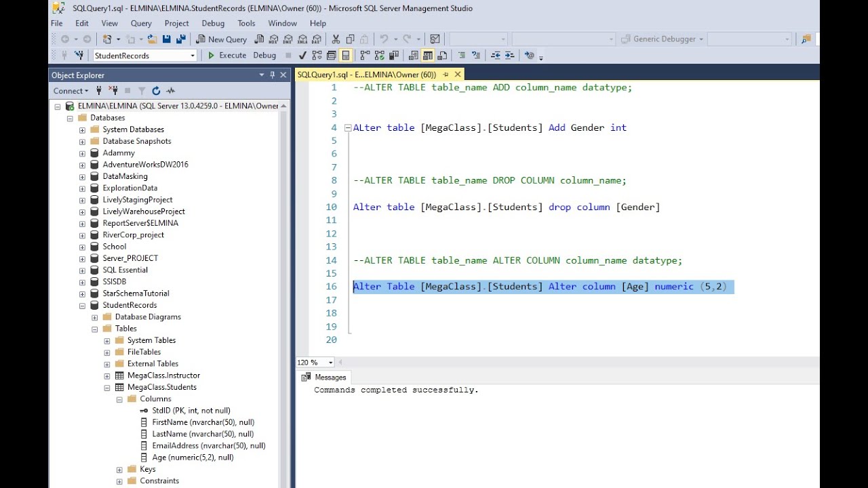Viewport: 868px width, 488px height.
Task: Select the Messages results tab
Action: [x=324, y=378]
